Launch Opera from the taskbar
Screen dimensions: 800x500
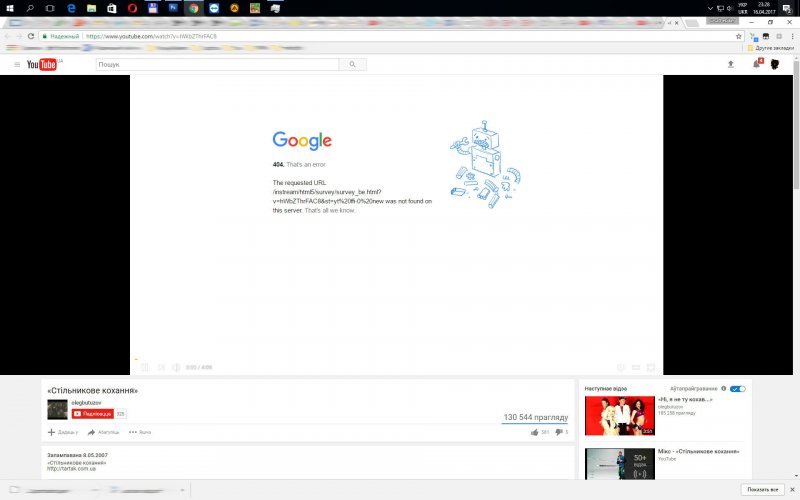click(132, 8)
